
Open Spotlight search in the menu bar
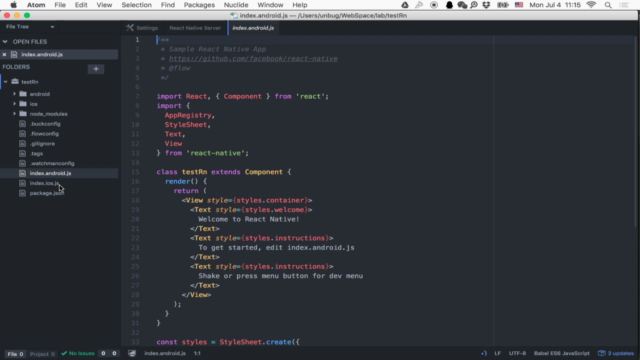tap(608, 5)
